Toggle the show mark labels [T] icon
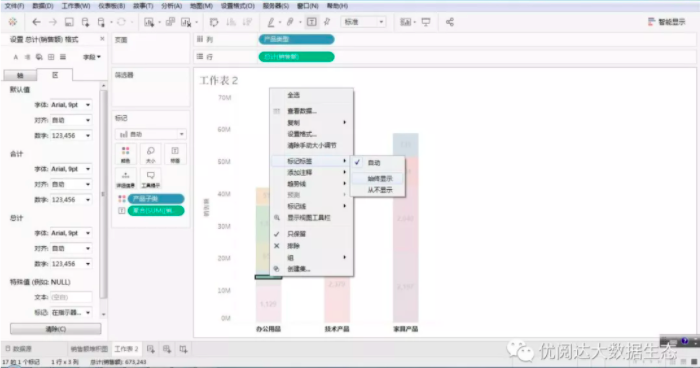This screenshot has width=700, height=368. tap(312, 22)
